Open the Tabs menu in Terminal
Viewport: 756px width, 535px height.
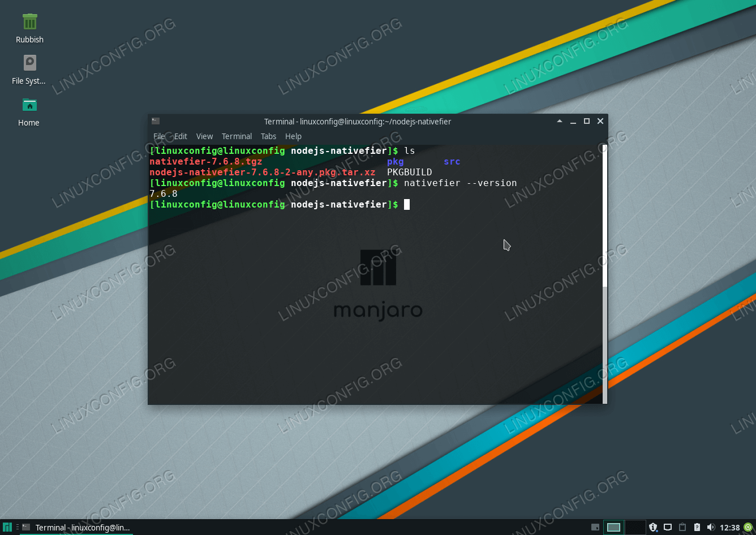tap(268, 136)
